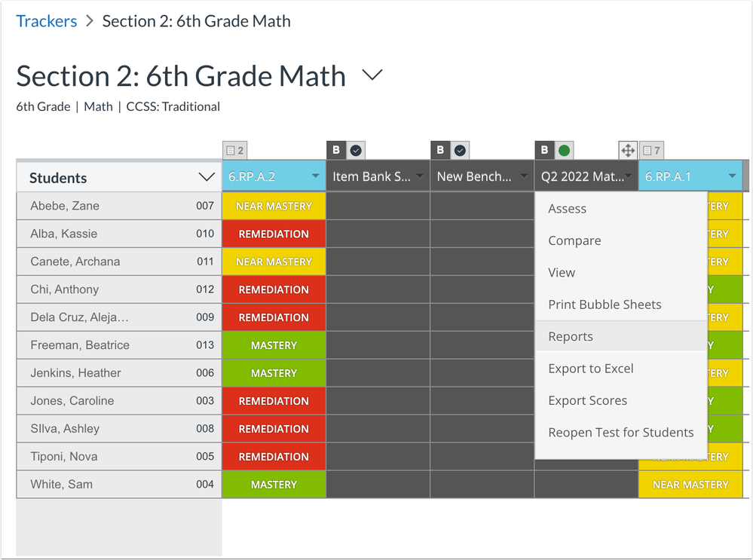Select Reports from the context menu
The width and height of the screenshot is (753, 560).
[571, 337]
